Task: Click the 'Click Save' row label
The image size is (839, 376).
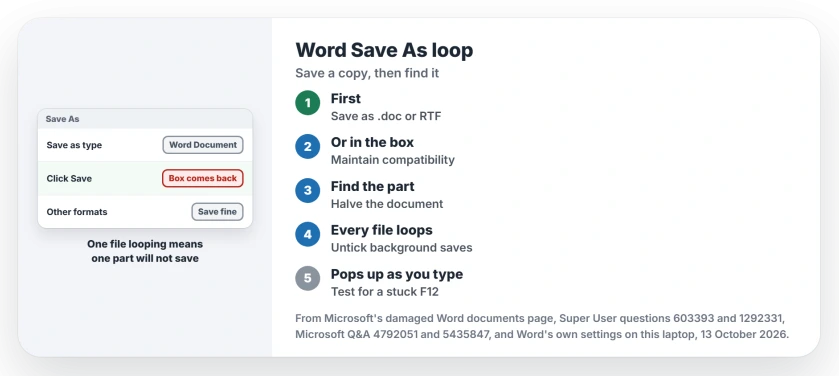Action: pyautogui.click(x=69, y=179)
